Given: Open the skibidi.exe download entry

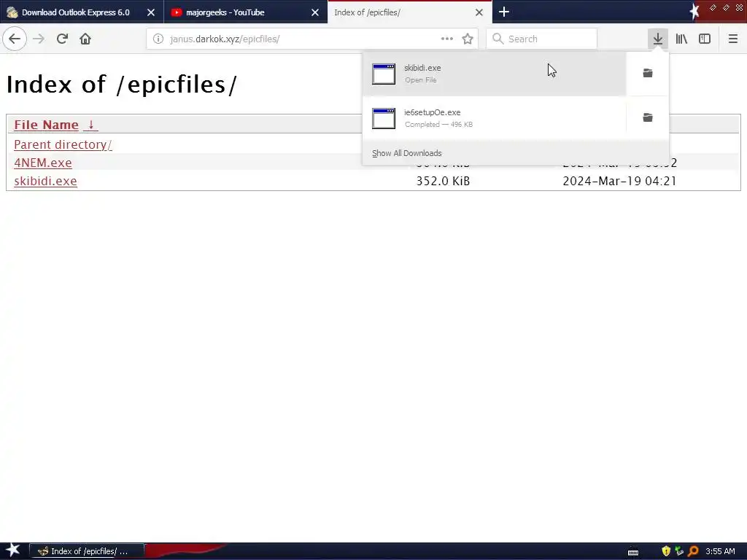Looking at the screenshot, I should (x=494, y=74).
